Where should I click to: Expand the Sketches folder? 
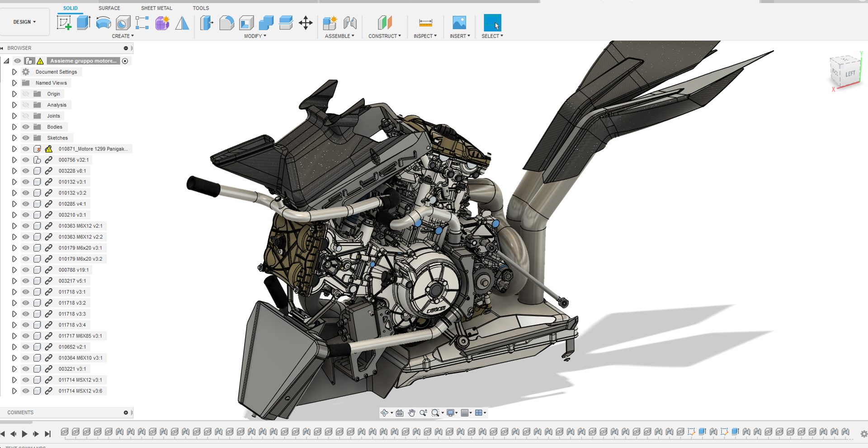point(14,138)
